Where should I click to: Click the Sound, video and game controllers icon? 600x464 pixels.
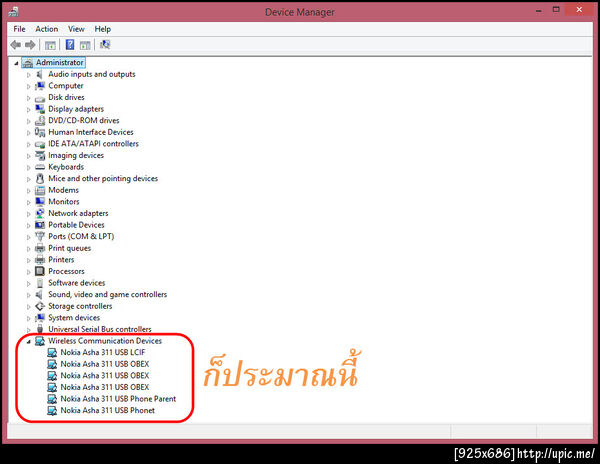click(40, 295)
